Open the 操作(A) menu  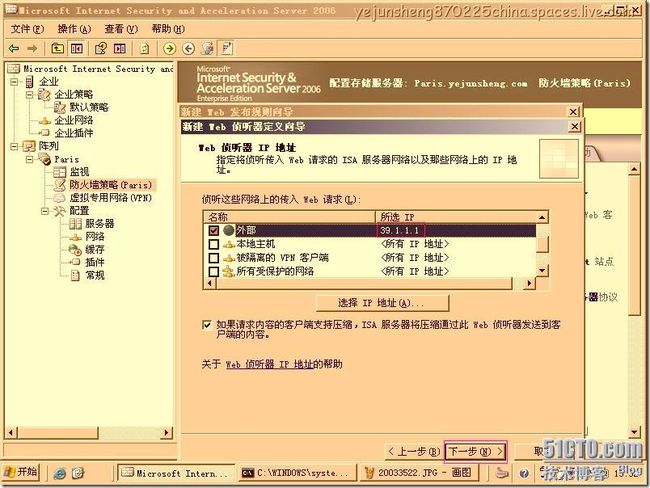(74, 29)
